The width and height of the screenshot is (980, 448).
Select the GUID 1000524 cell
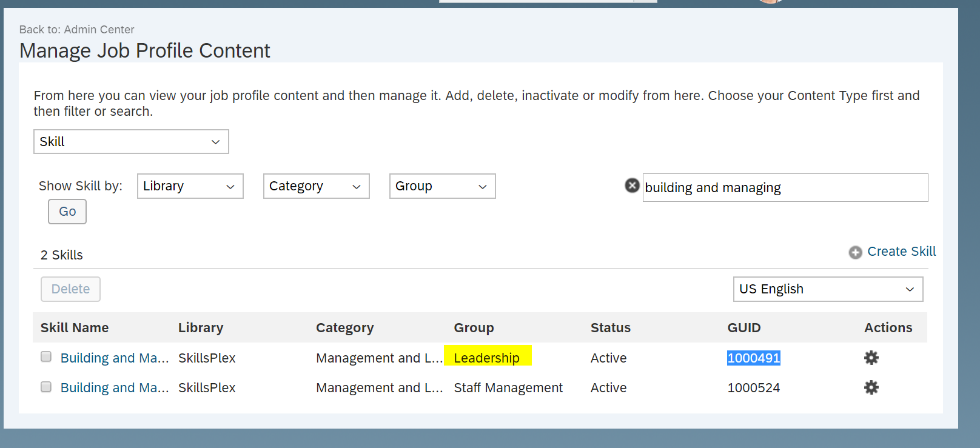pyautogui.click(x=754, y=387)
